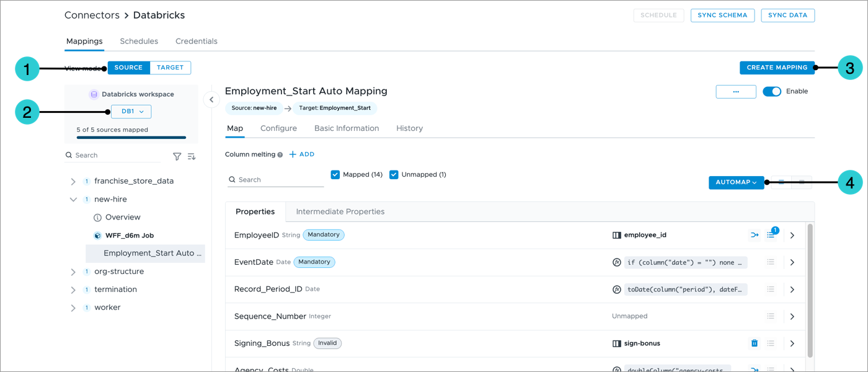868x372 pixels.
Task: Click the plus icon next to ADD
Action: pos(293,154)
